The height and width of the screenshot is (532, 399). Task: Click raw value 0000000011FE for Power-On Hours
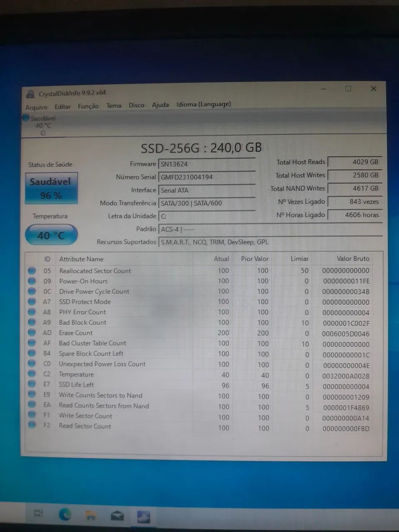coord(346,281)
